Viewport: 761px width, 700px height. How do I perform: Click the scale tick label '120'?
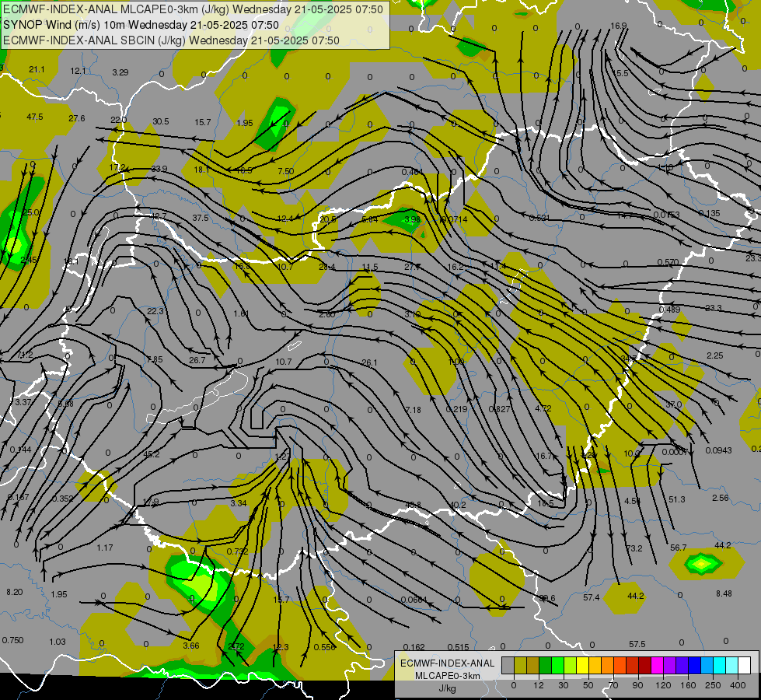[663, 685]
